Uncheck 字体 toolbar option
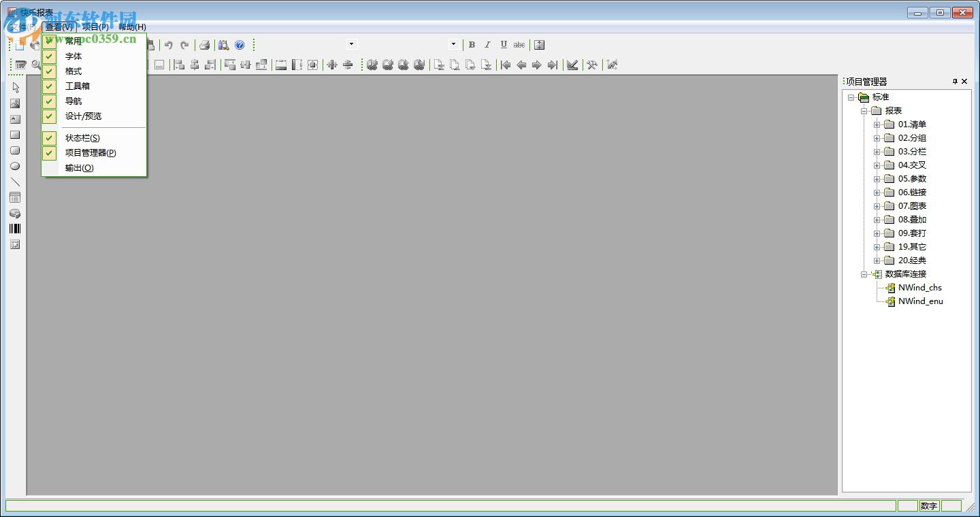The width and height of the screenshot is (980, 517). [94, 56]
